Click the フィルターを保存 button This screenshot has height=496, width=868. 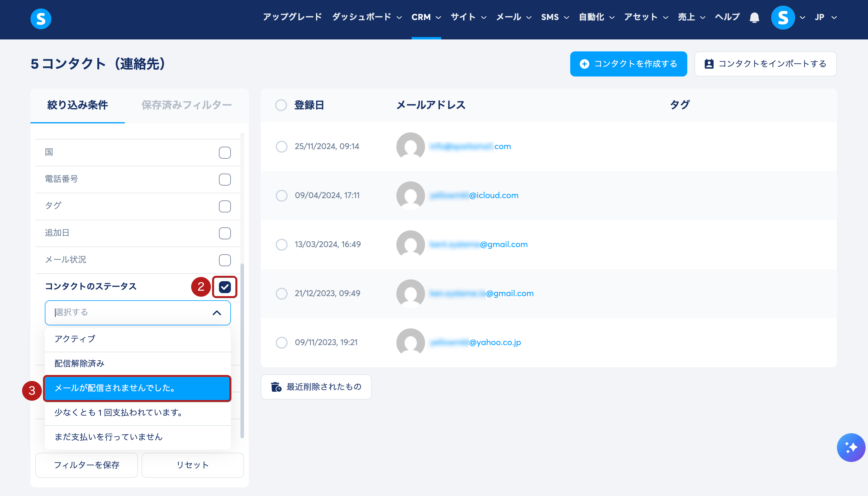pyautogui.click(x=87, y=465)
